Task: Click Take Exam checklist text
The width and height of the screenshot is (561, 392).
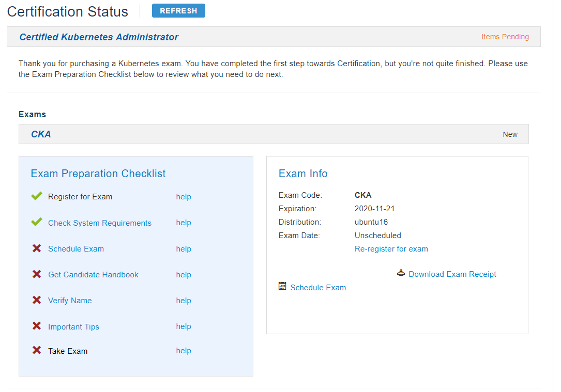Action: [x=68, y=351]
